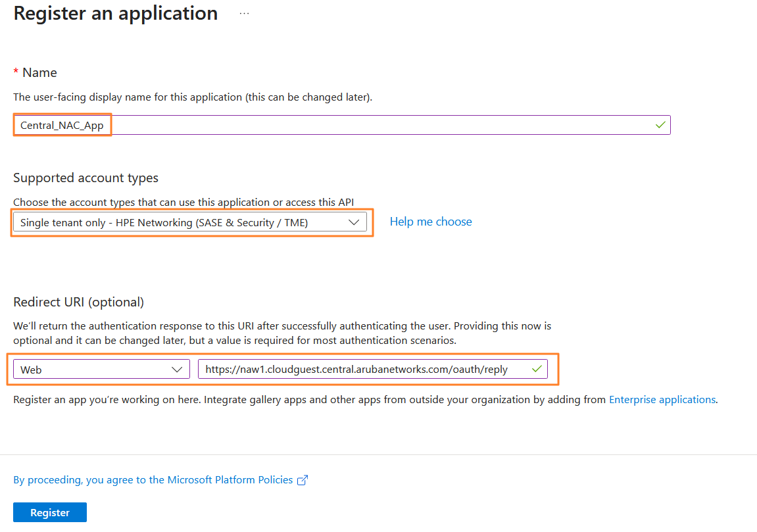The width and height of the screenshot is (757, 532).
Task: Click the red asterisk beside Name
Action: [16, 72]
